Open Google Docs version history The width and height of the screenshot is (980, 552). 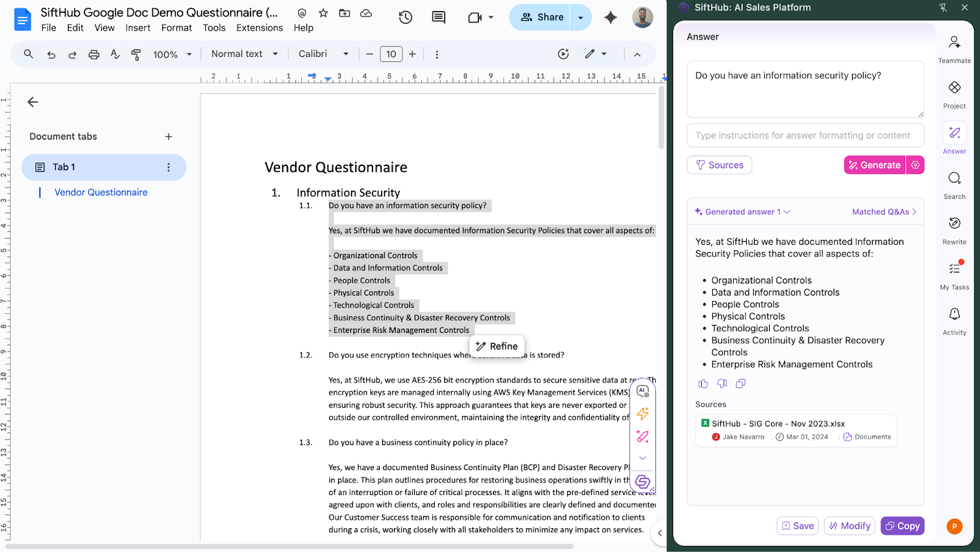tap(405, 18)
